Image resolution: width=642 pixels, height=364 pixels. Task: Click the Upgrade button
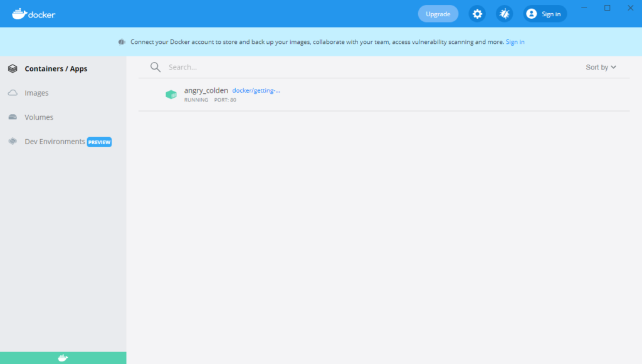[x=438, y=14]
